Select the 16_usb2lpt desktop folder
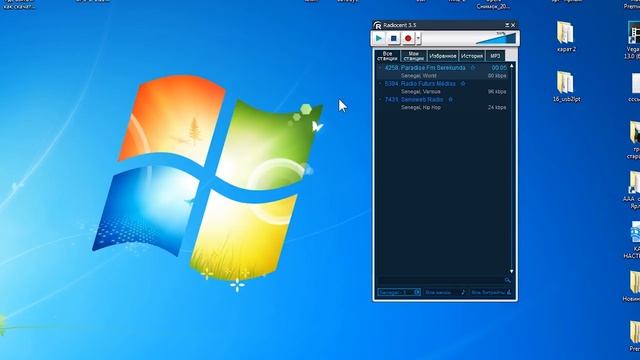The height and width of the screenshot is (360, 640). click(566, 86)
